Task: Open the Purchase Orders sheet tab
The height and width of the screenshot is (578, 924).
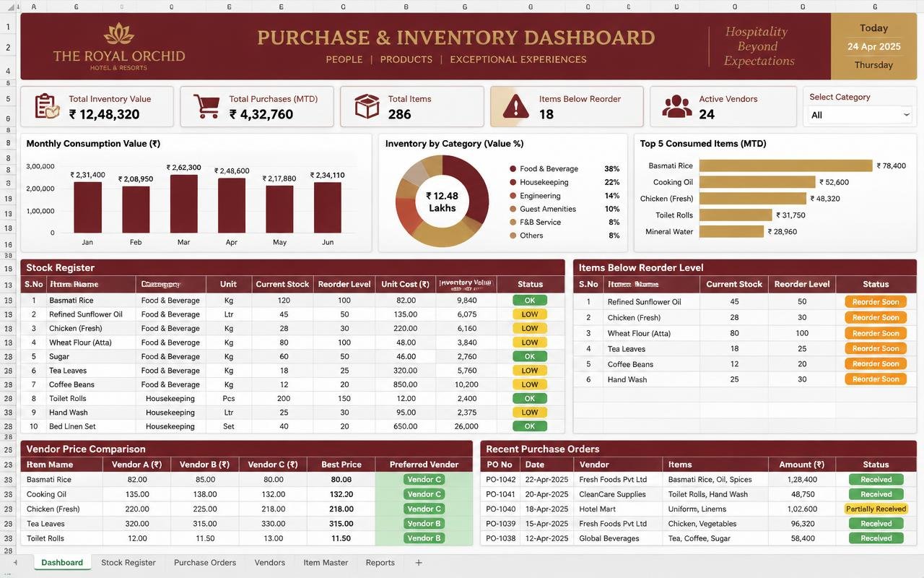Action: [205, 562]
